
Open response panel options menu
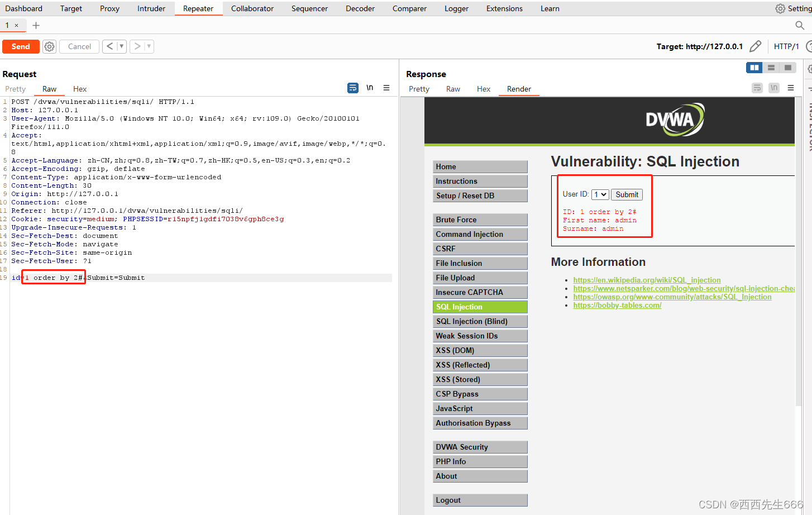coord(791,88)
